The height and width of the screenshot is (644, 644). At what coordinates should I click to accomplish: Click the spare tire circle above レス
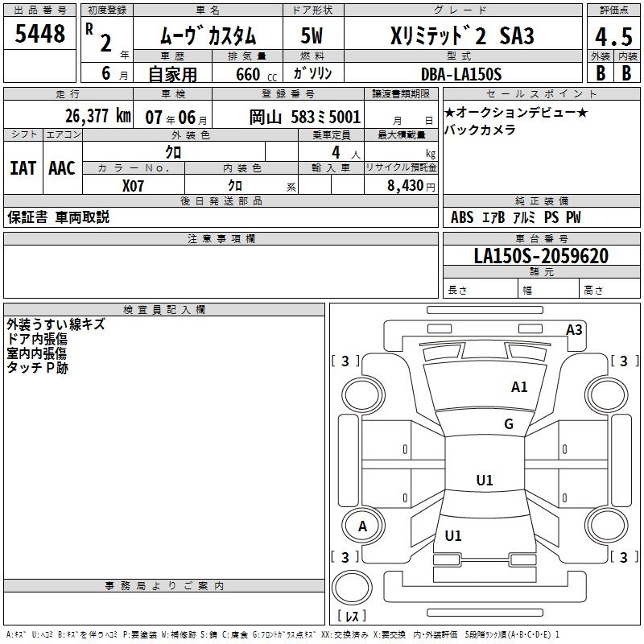351,587
